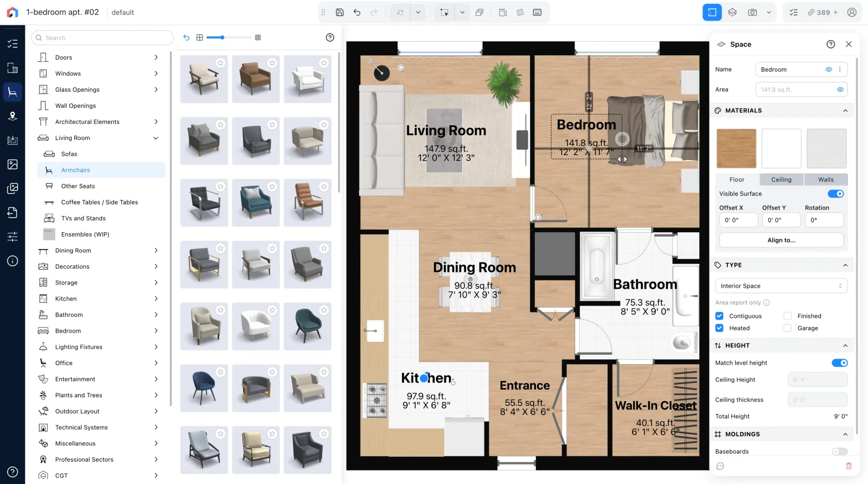Image resolution: width=868 pixels, height=484 pixels.
Task: Select the wood floor material swatch
Action: (736, 149)
